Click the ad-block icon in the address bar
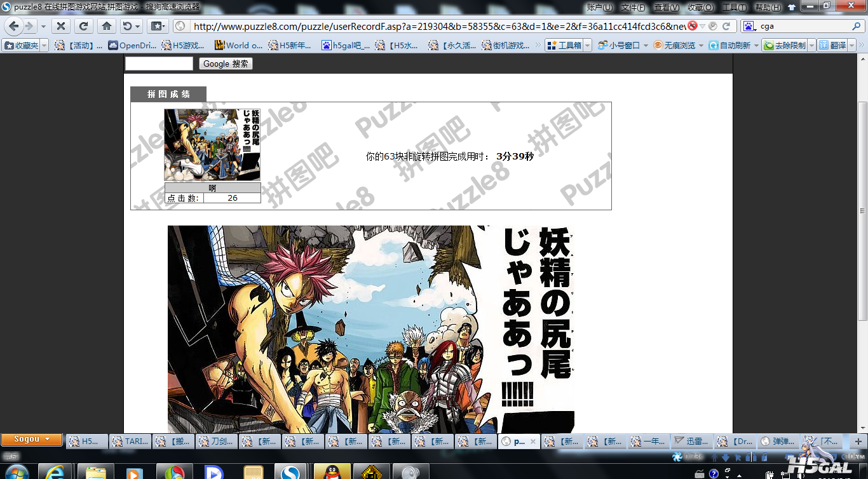The height and width of the screenshot is (479, 868). (x=692, y=26)
